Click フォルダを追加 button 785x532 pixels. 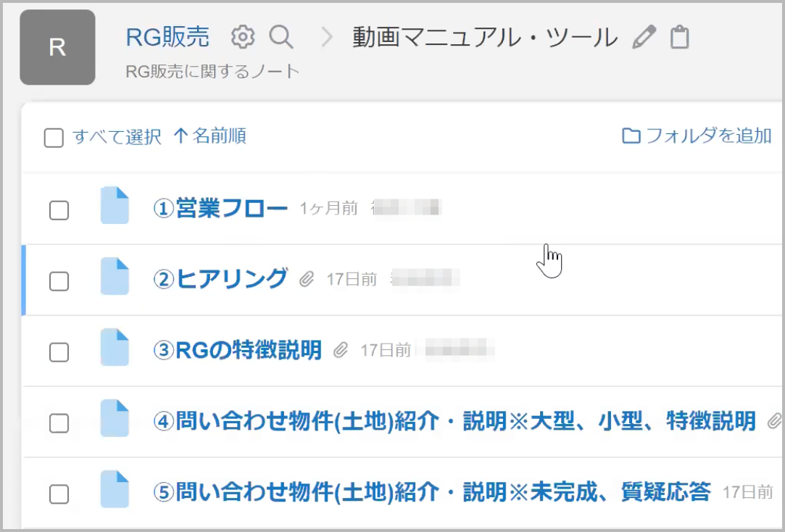[697, 136]
